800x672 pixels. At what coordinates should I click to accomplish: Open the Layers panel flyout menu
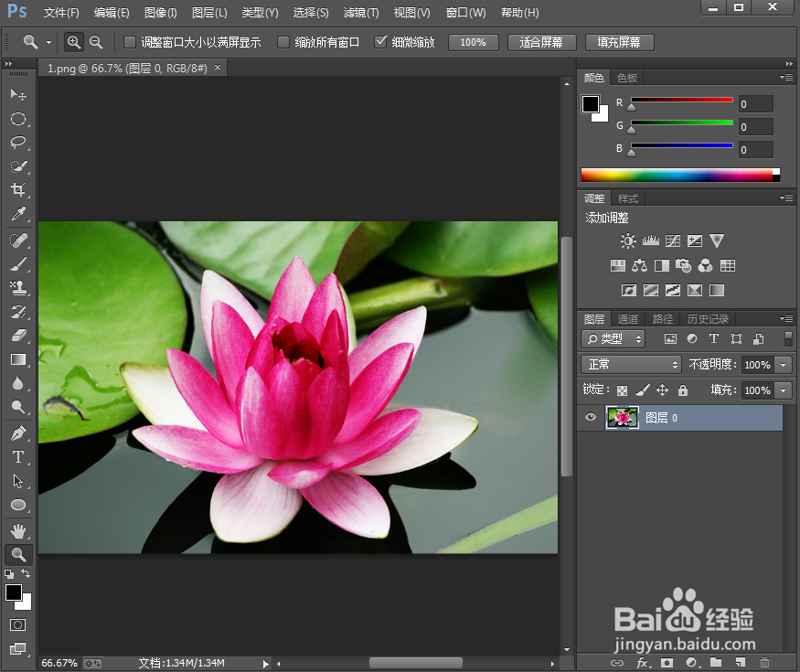point(786,319)
